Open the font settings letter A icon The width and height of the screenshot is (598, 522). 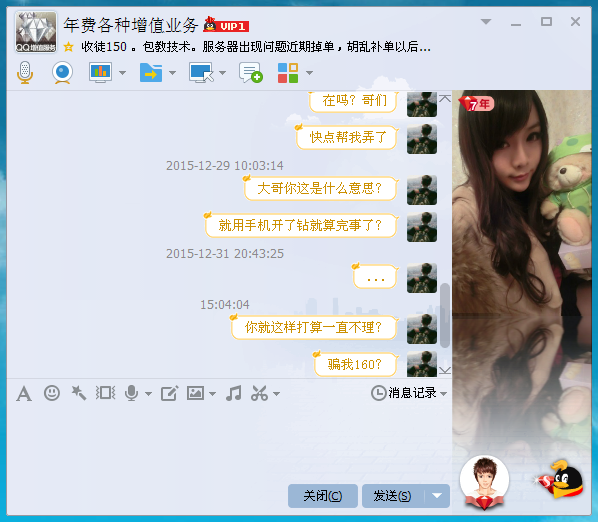(x=24, y=394)
